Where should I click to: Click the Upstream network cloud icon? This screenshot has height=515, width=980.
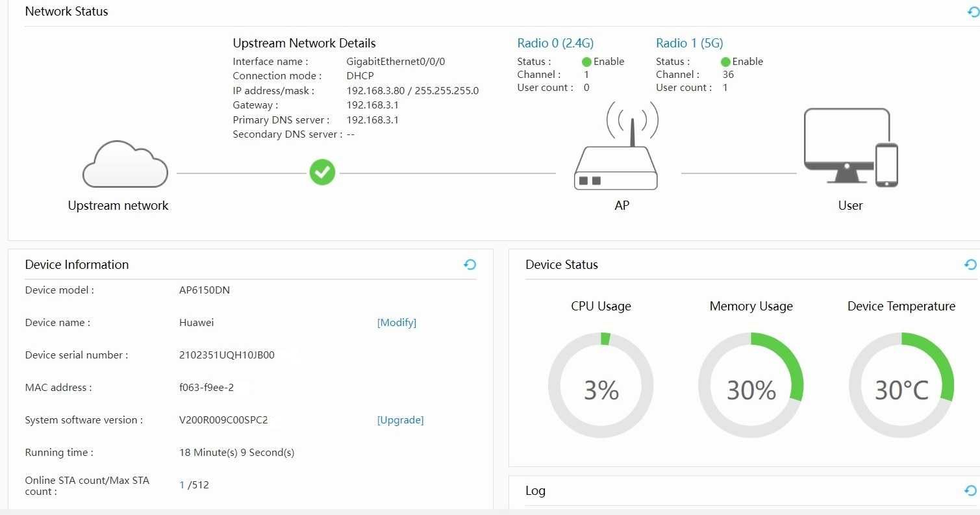[x=125, y=164]
